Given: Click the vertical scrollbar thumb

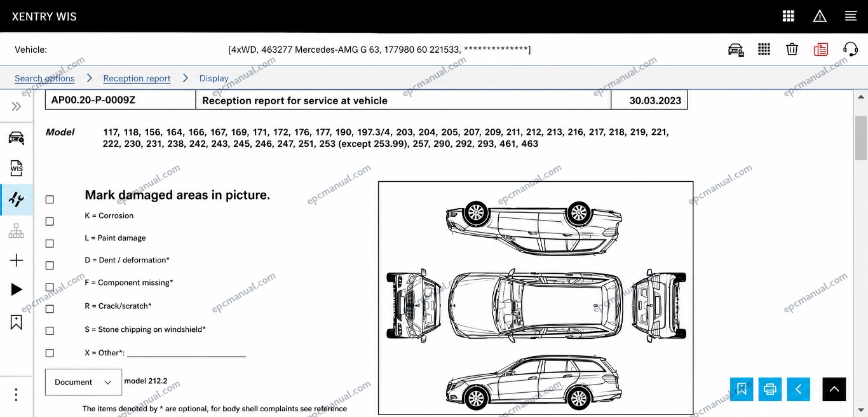Looking at the screenshot, I should click(x=861, y=138).
